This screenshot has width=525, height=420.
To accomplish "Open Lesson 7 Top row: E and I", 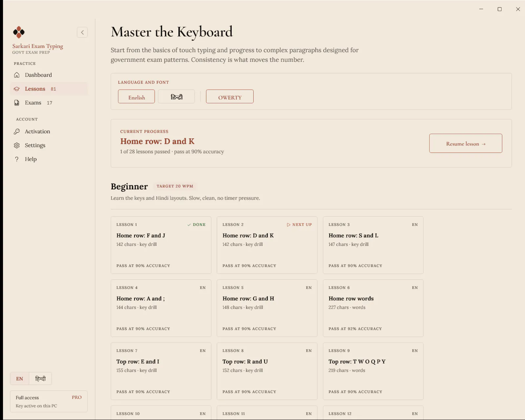I will tap(161, 371).
